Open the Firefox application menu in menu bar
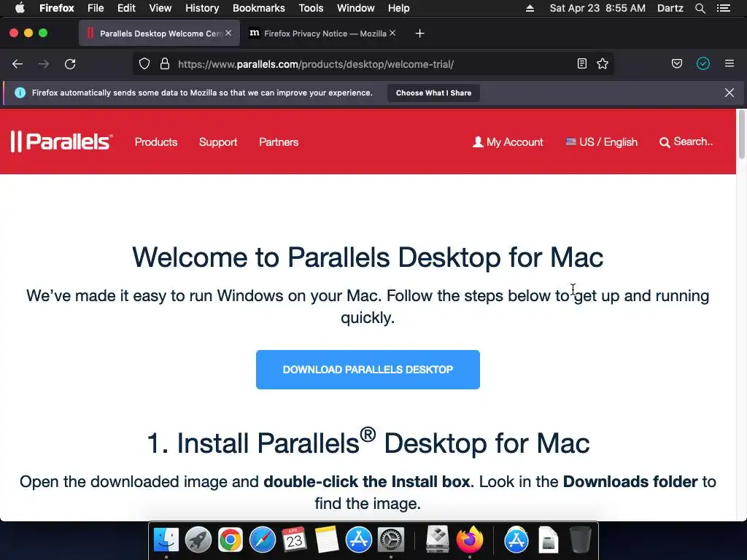 [57, 8]
